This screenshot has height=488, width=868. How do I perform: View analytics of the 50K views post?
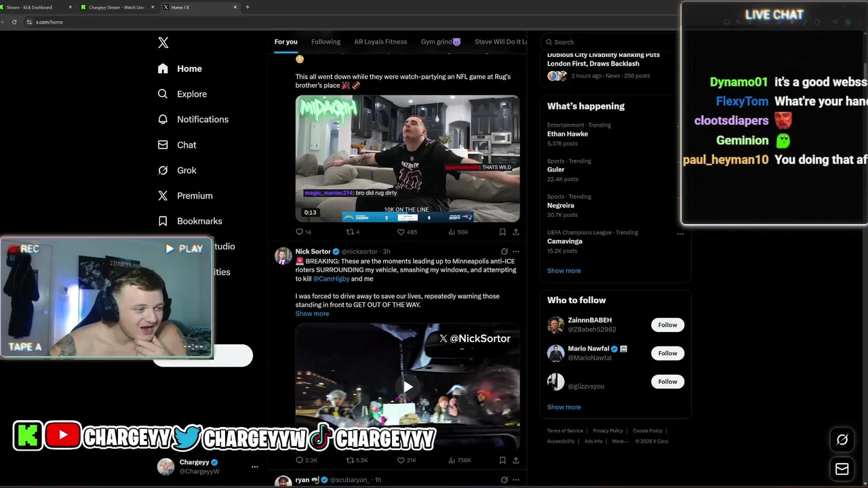click(458, 232)
